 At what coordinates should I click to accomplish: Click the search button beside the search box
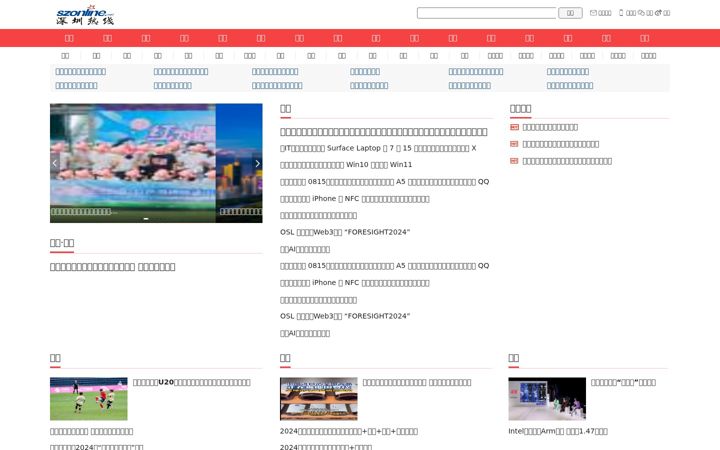(570, 13)
